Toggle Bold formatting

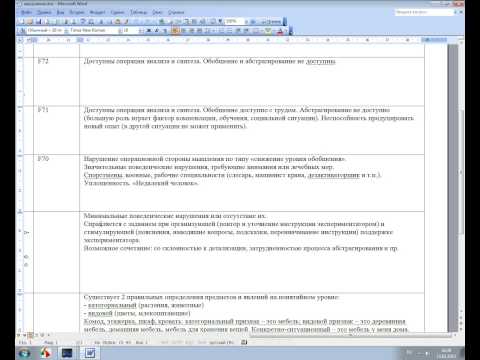148,31
